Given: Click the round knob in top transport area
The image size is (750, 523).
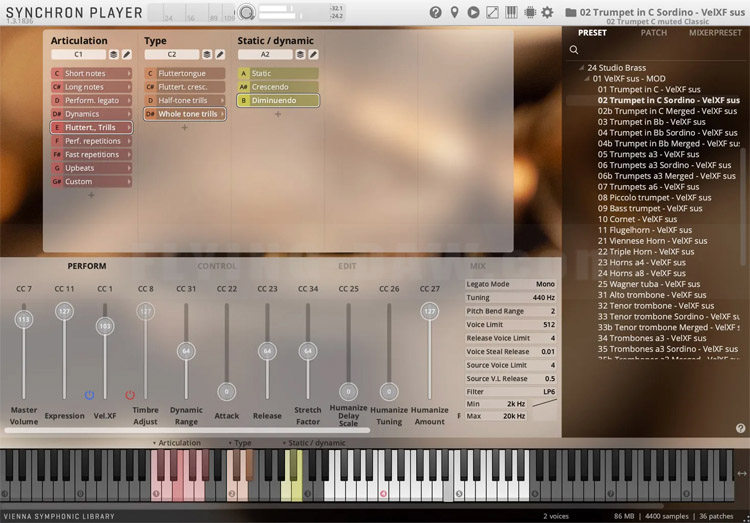Looking at the screenshot, I should pos(246,12).
